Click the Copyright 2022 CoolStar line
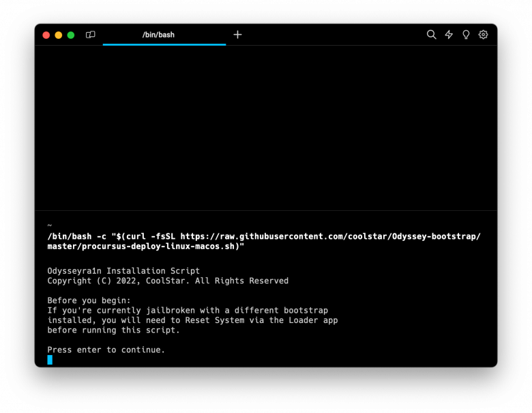Viewport: 532px width, 413px height. point(168,281)
